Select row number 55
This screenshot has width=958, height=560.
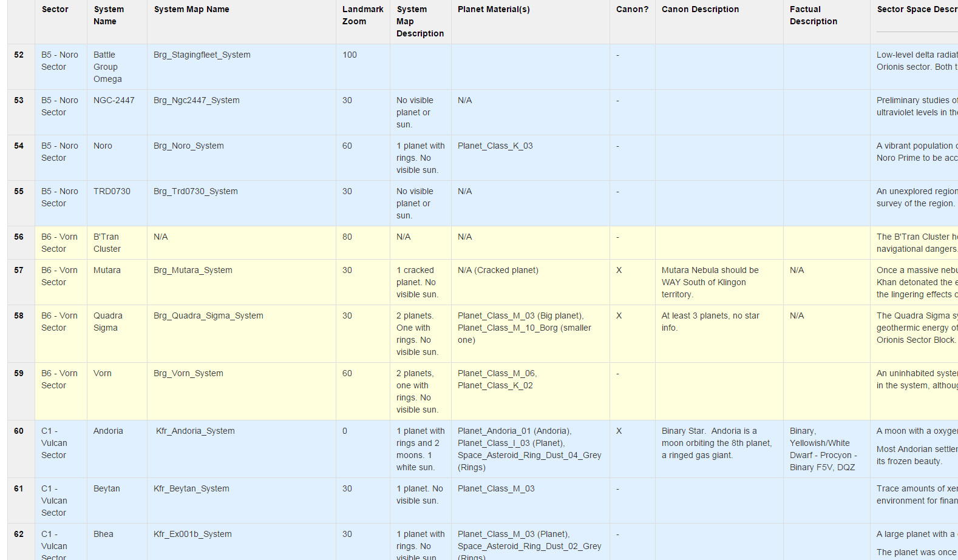pos(21,203)
